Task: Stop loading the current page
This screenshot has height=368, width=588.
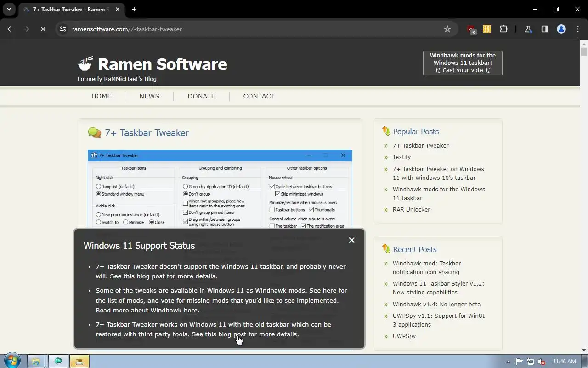Action: click(x=43, y=29)
